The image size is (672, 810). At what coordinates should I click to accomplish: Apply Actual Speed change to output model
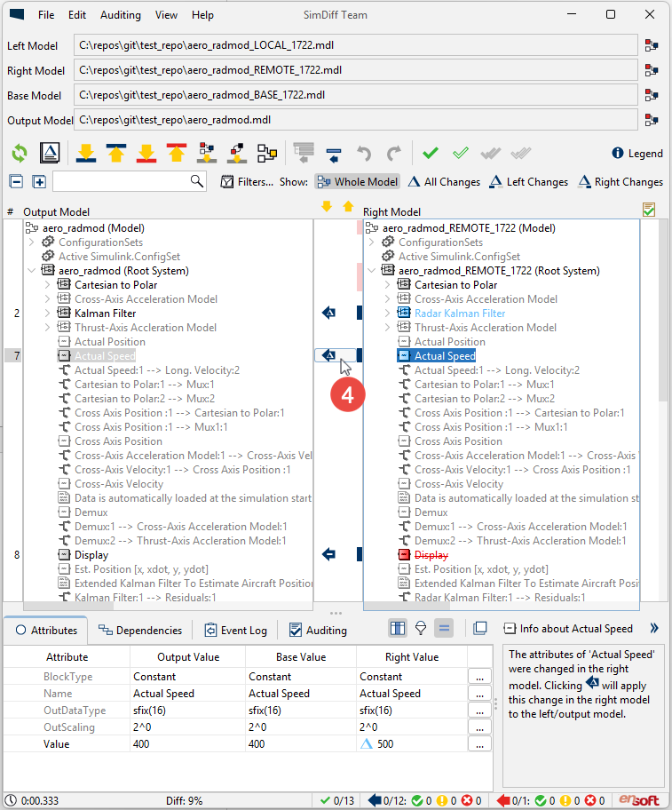click(x=328, y=355)
